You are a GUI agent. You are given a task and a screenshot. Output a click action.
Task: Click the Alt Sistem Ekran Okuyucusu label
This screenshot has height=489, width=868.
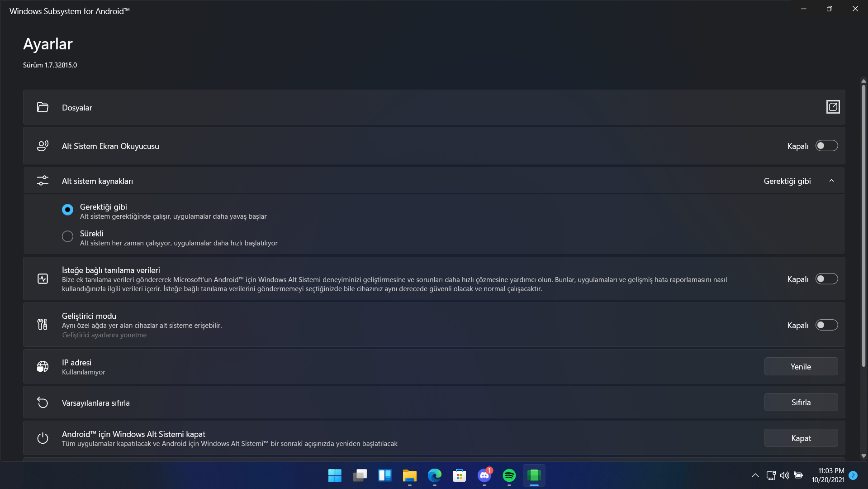point(110,146)
